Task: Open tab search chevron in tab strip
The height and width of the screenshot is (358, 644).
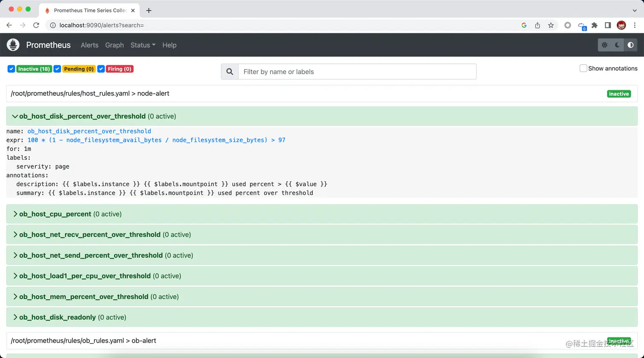Action: (x=635, y=10)
